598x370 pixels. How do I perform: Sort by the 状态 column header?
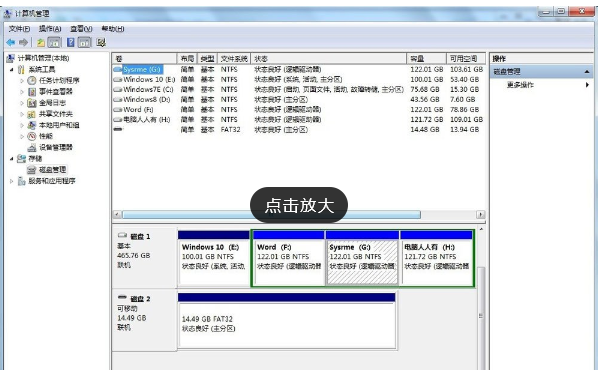tap(328, 59)
